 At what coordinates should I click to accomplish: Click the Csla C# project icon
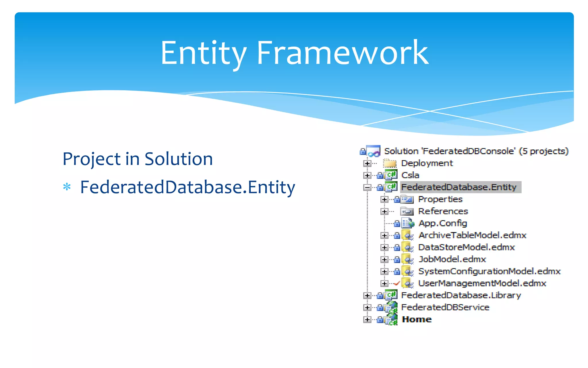pos(391,175)
